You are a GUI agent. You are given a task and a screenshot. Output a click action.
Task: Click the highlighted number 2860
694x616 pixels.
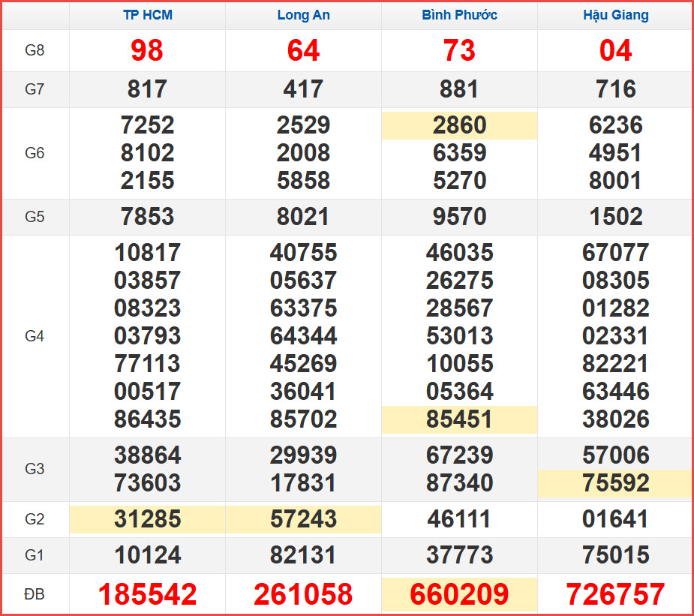coord(459,125)
